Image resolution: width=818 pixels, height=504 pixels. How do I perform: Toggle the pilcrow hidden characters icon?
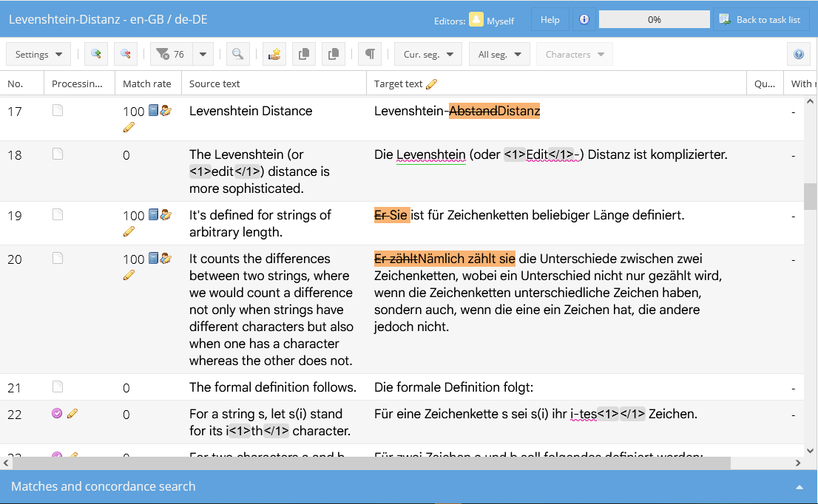click(x=370, y=54)
